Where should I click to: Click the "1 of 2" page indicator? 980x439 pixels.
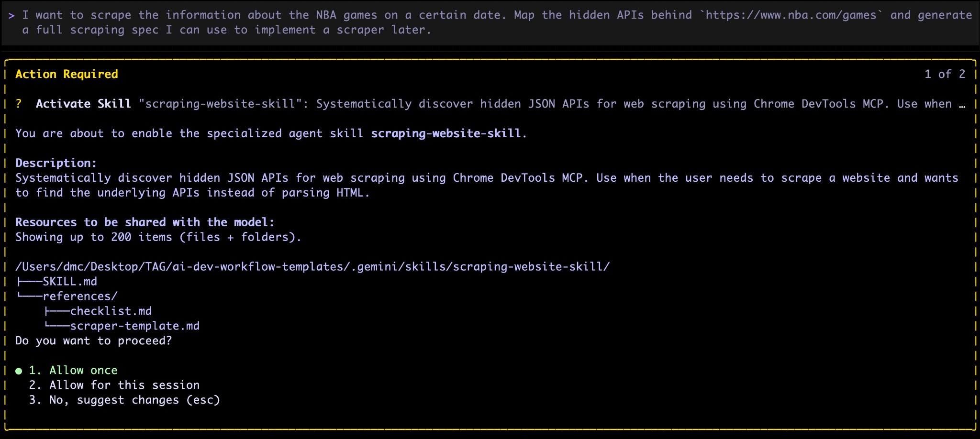[944, 74]
